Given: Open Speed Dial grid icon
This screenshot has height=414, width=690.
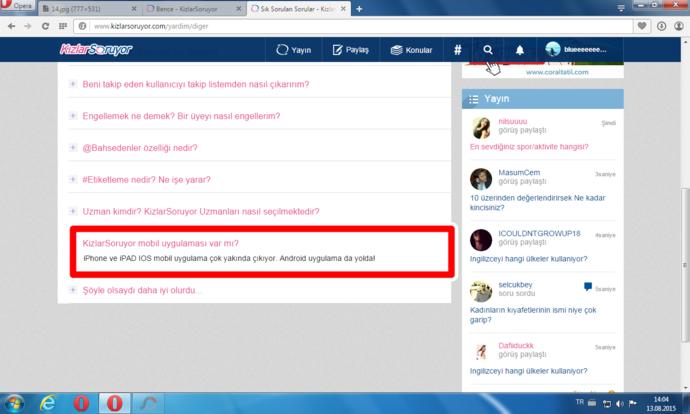Looking at the screenshot, I should tap(63, 26).
